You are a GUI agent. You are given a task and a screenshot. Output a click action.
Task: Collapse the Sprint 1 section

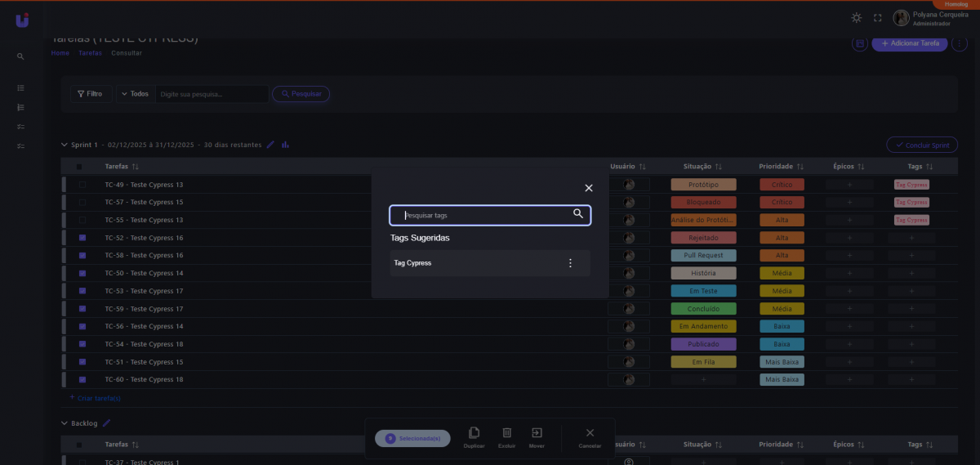pos(65,145)
